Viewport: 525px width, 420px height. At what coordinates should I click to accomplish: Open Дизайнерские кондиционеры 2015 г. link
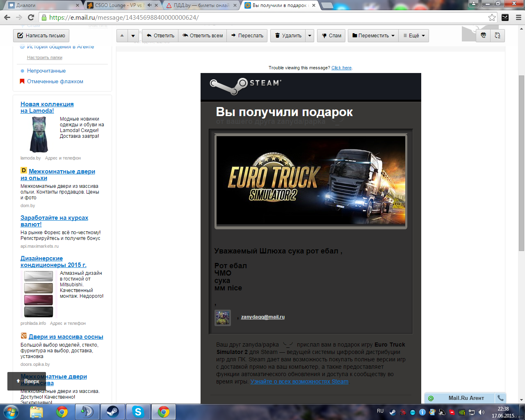(53, 262)
